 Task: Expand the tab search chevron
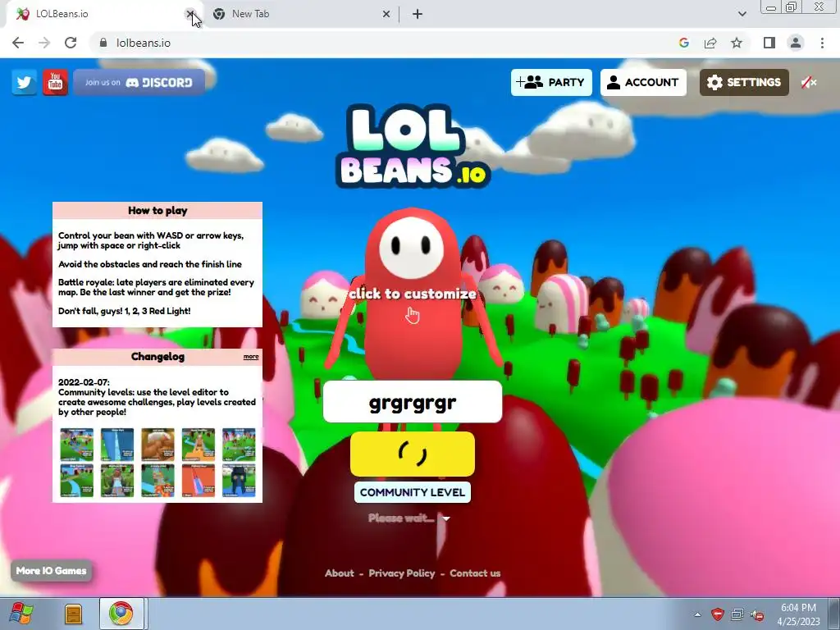(x=742, y=14)
